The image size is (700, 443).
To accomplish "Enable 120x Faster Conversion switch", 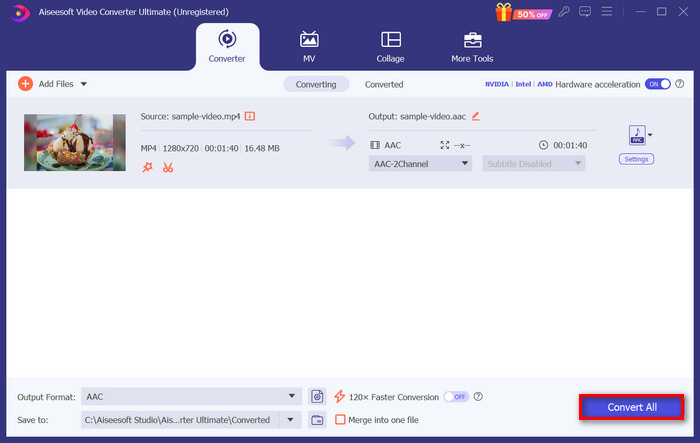I will (456, 397).
